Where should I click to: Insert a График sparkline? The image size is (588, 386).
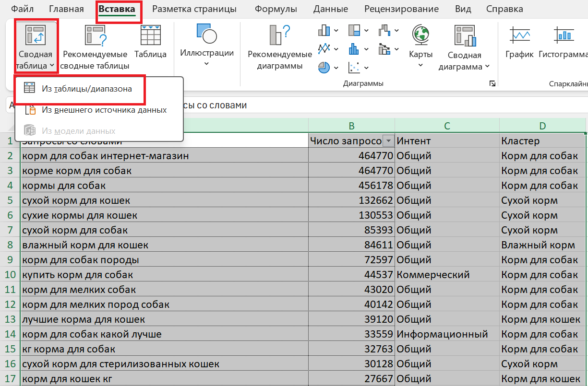[520, 42]
